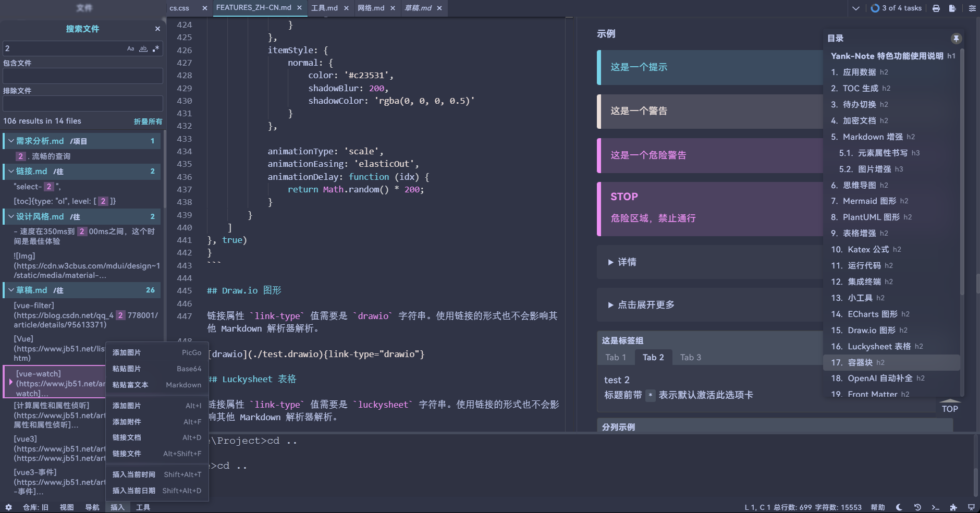Close the 网络.md tab
Viewport: 980px width, 513px height.
[x=393, y=8]
